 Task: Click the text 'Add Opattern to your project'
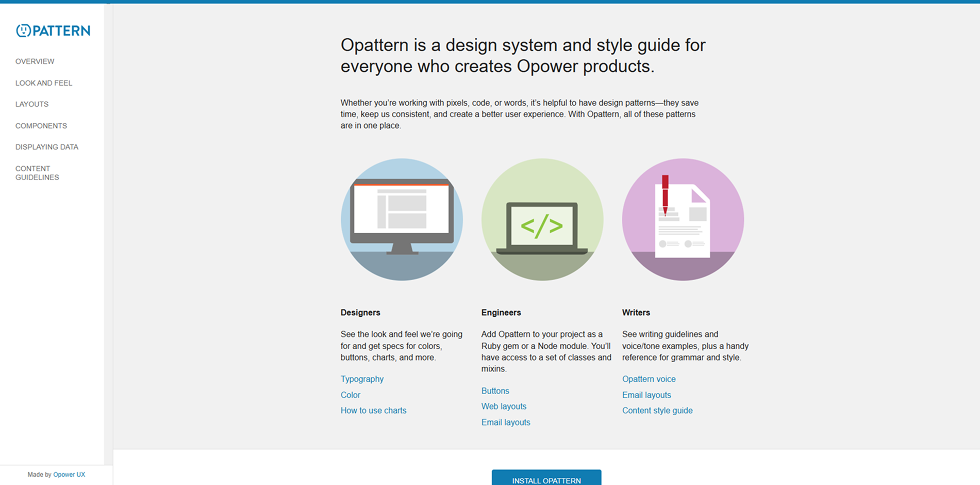click(546, 351)
